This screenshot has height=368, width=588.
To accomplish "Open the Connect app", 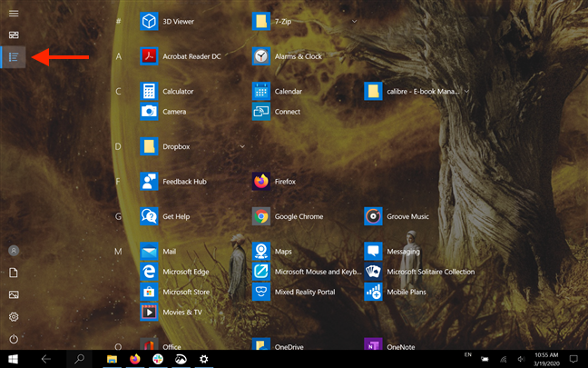I will click(277, 112).
